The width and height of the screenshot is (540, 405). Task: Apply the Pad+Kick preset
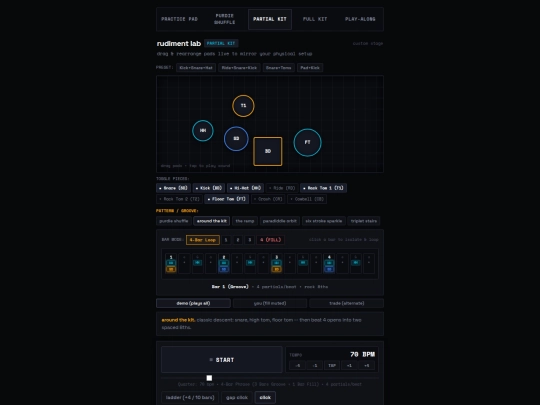coord(310,68)
